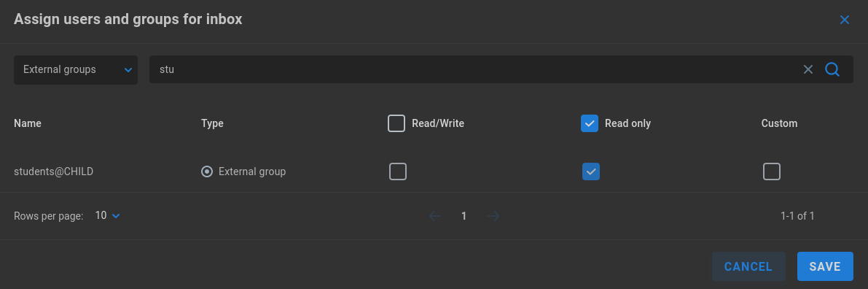Uncheck Read only for students@CHILD
Screen dimensions: 868x289
pyautogui.click(x=590, y=172)
